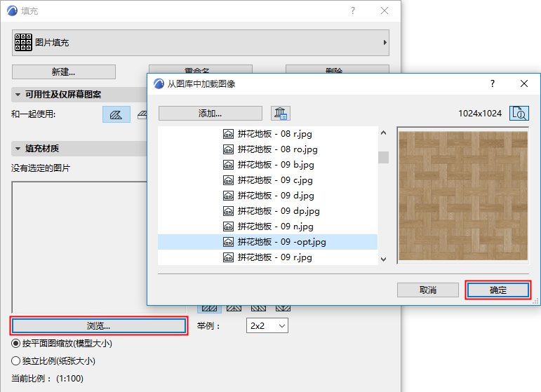Screen dimensions: 541x392
Task: Click the file list scroll down arrow
Action: pos(383,259)
